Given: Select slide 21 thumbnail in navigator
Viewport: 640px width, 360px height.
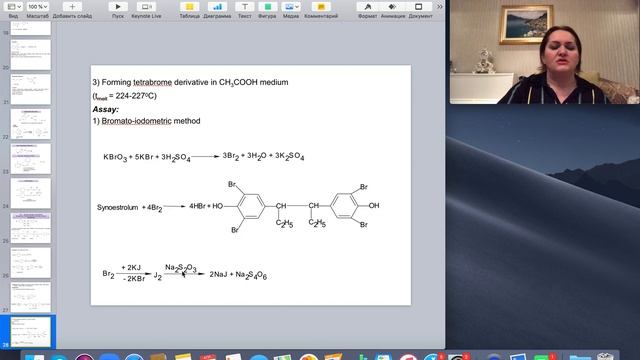Looking at the screenshot, I should [31, 89].
